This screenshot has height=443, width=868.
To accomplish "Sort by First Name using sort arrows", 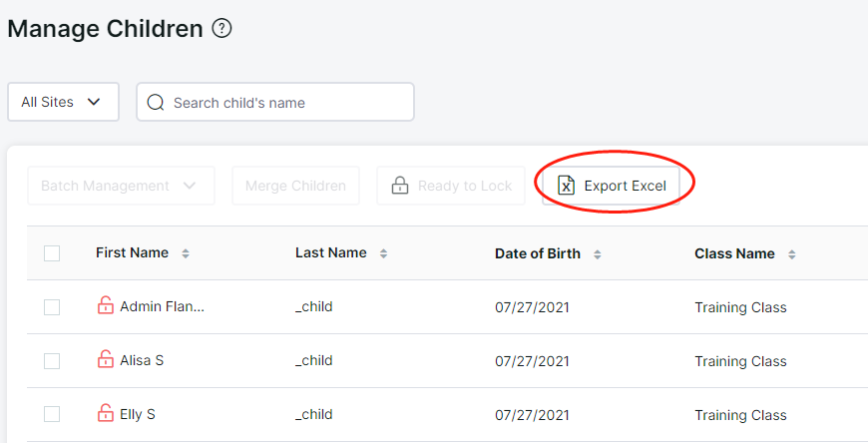I will click(x=186, y=253).
